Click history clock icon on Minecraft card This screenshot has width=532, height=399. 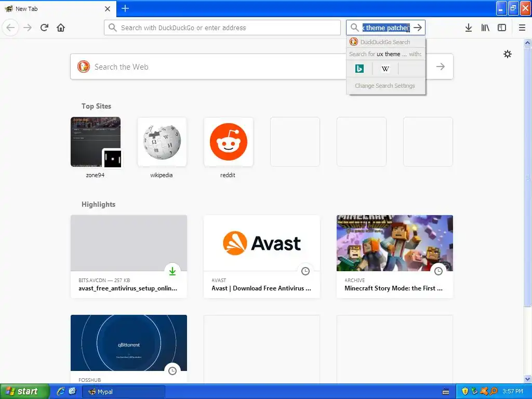(x=438, y=271)
